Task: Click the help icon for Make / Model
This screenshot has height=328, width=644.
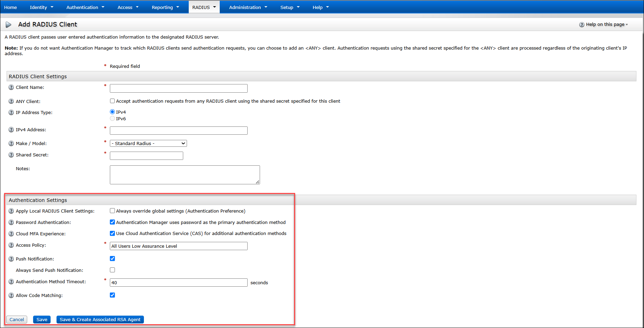Action: 11,143
